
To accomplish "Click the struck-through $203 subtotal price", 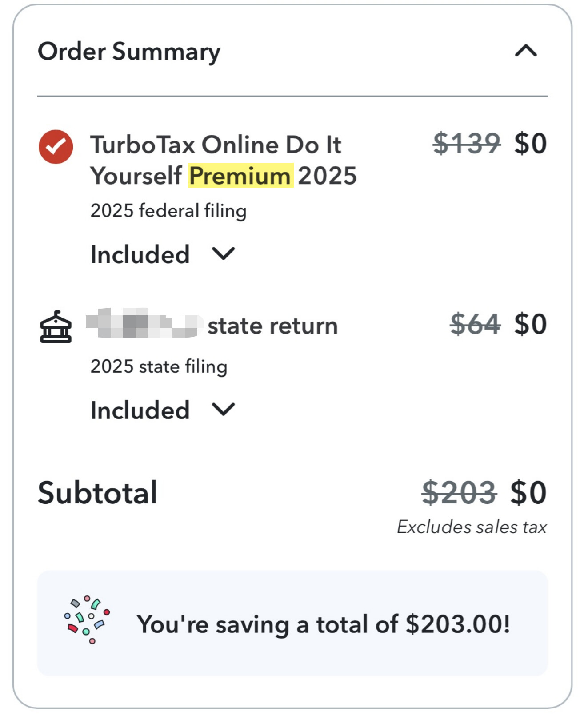I will pos(459,493).
